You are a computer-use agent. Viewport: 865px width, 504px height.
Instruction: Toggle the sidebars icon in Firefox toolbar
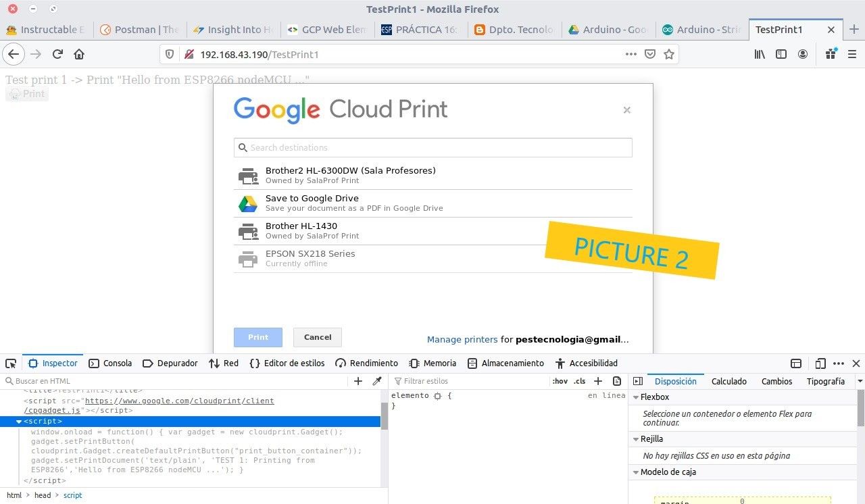[781, 54]
